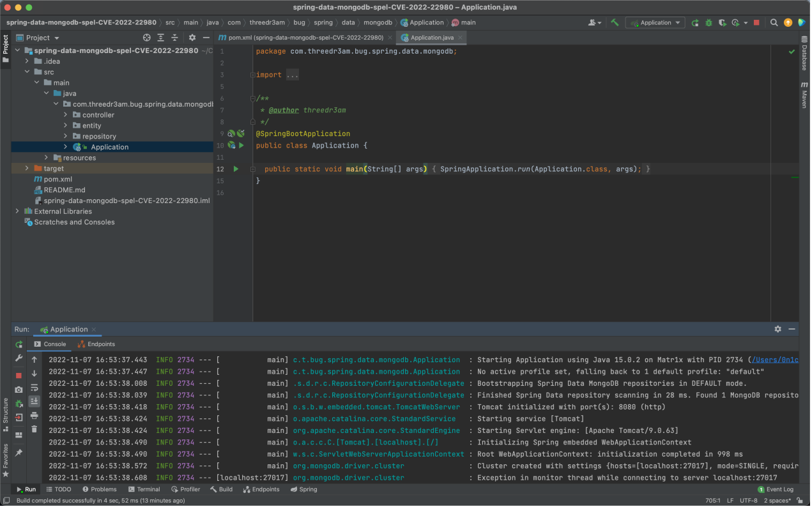Expand the controller package
The width and height of the screenshot is (812, 509).
(x=66, y=115)
